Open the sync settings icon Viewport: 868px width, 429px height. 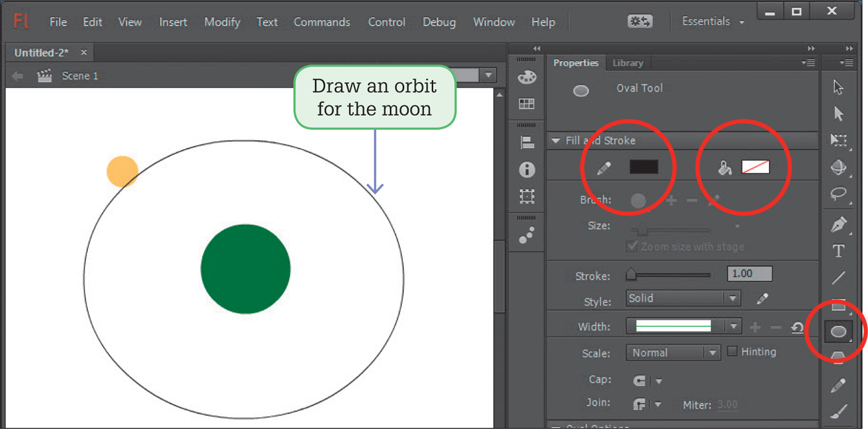640,21
